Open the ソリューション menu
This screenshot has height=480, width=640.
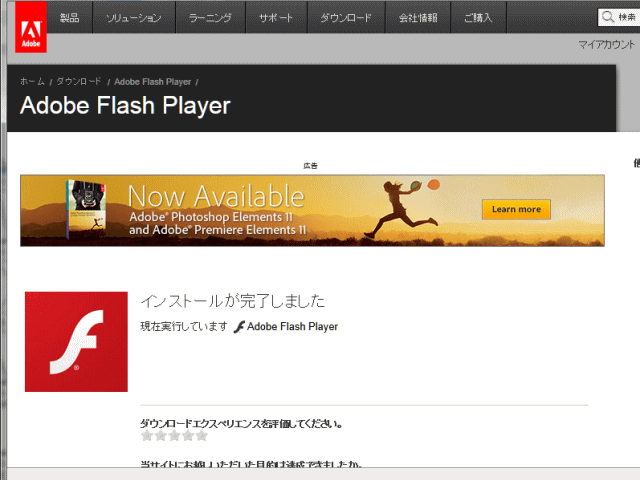pyautogui.click(x=134, y=18)
